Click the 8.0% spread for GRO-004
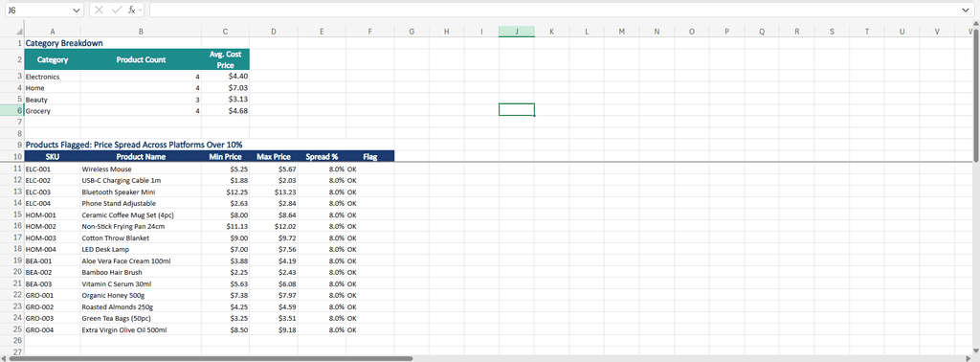The width and height of the screenshot is (980, 362). tap(322, 329)
